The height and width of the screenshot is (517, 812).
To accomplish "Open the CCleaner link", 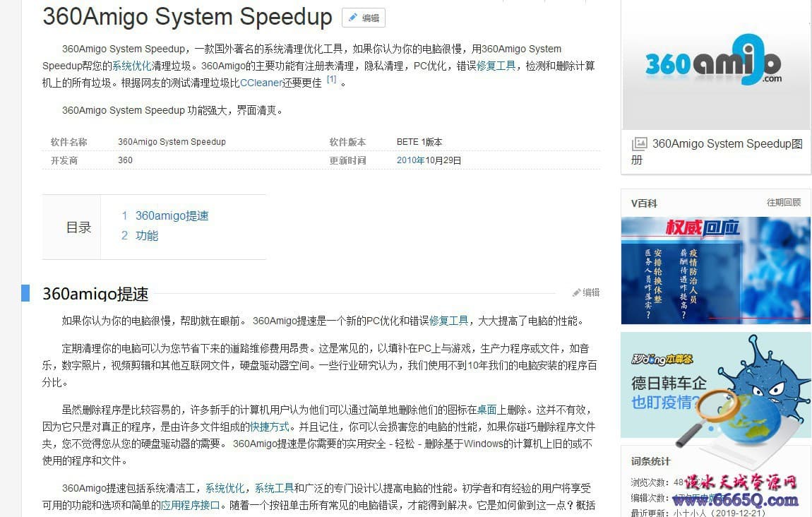I will coord(261,83).
